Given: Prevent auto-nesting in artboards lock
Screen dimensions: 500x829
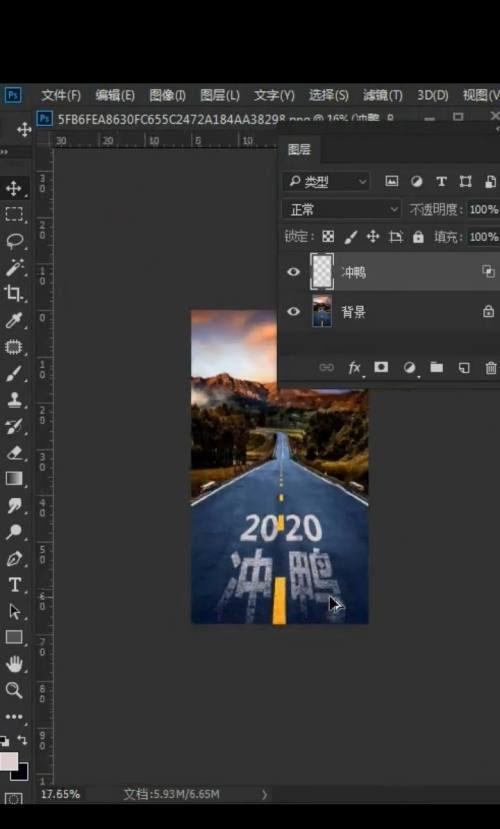Looking at the screenshot, I should 396,236.
